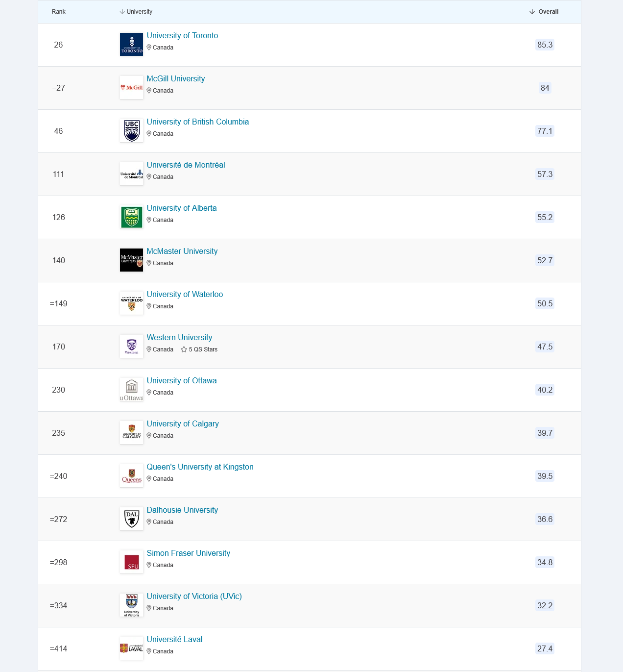Click the Université Laval logo
Image resolution: width=623 pixels, height=672 pixels.
click(131, 648)
